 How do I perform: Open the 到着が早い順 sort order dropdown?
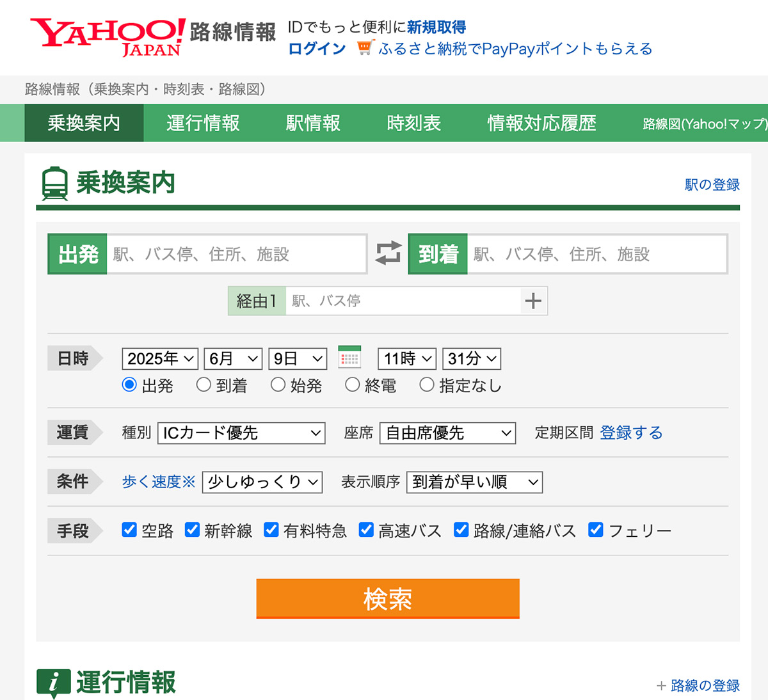(x=474, y=482)
